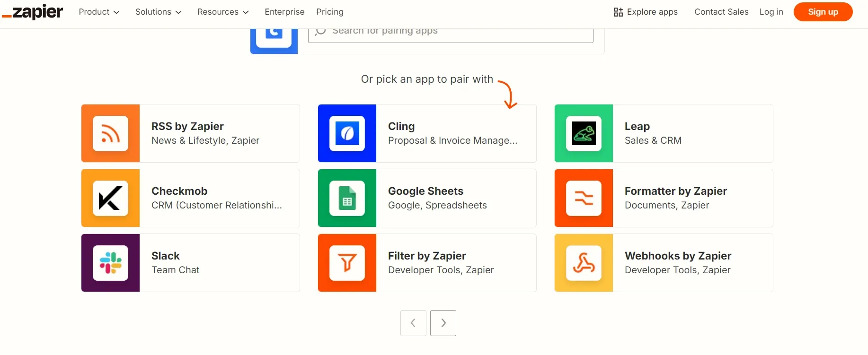Open the Enterprise page

(284, 12)
